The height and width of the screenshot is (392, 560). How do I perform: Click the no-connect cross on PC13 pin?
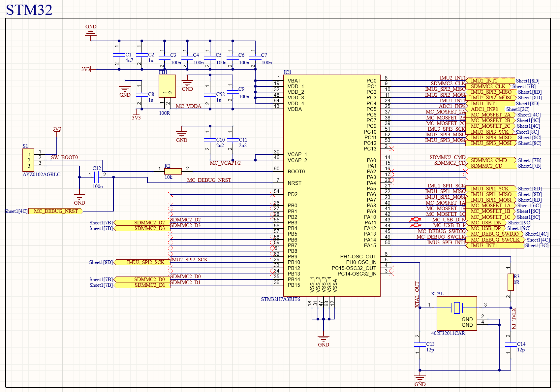[x=391, y=149]
